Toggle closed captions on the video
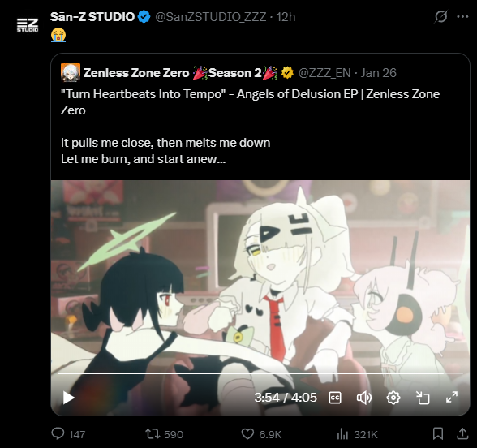477x448 pixels. [x=335, y=398]
